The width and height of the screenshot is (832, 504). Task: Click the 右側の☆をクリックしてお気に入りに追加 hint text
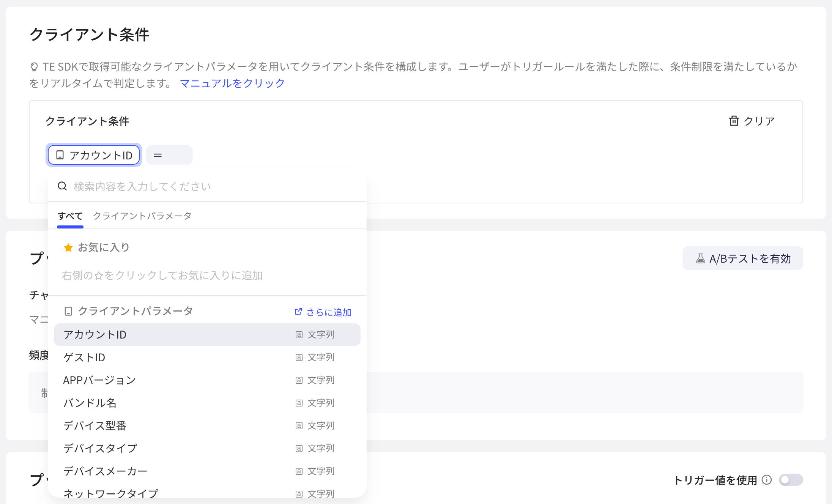(x=162, y=276)
